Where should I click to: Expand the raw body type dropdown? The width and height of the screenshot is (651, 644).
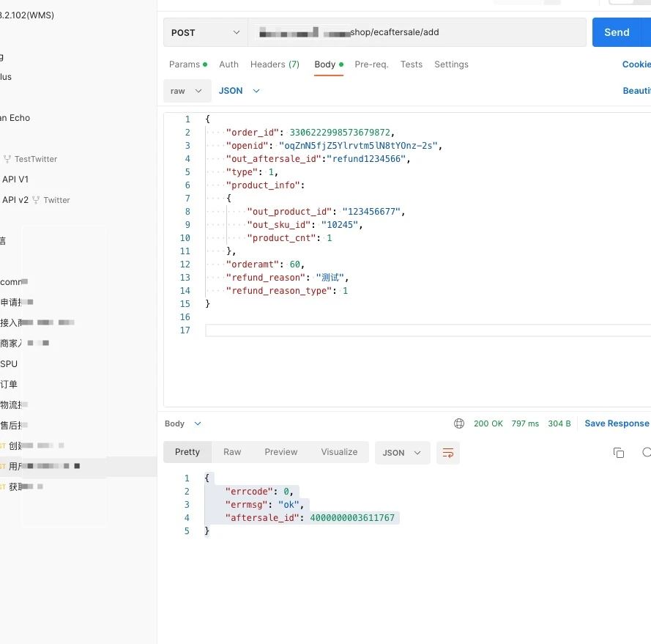187,91
